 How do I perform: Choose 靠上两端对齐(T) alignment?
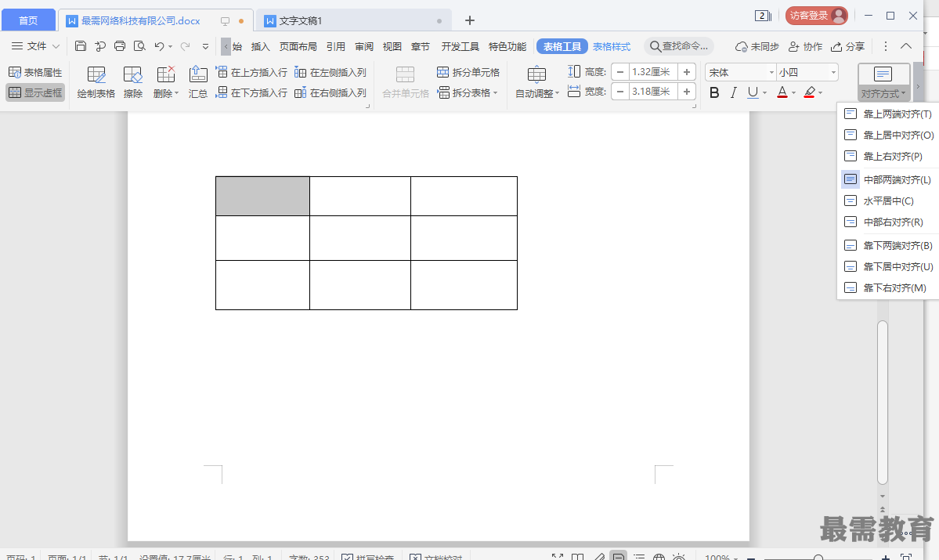click(888, 114)
